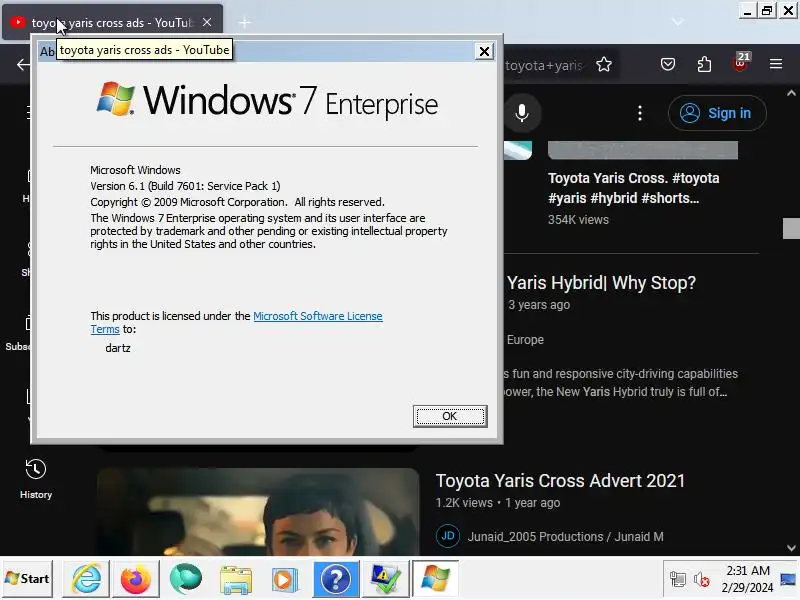Open the green globe browser taskbar icon

(185, 579)
